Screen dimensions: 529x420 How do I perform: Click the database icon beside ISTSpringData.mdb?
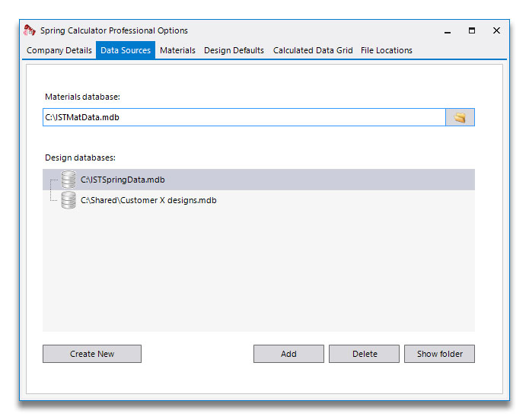69,180
